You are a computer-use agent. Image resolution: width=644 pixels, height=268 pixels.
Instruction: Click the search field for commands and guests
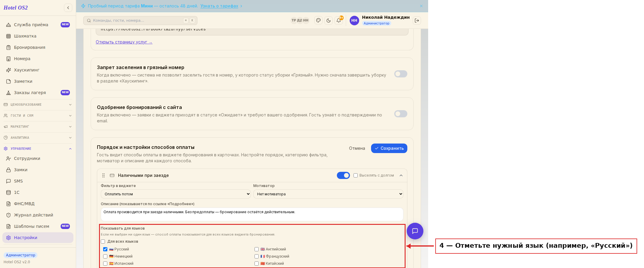pyautogui.click(x=140, y=21)
